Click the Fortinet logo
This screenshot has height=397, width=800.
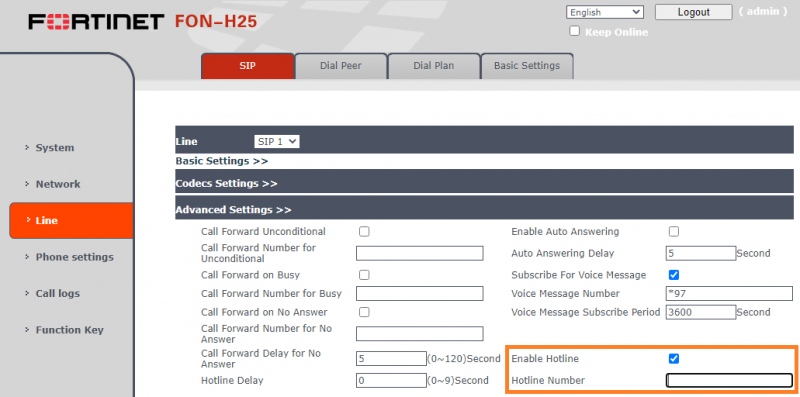(96, 22)
